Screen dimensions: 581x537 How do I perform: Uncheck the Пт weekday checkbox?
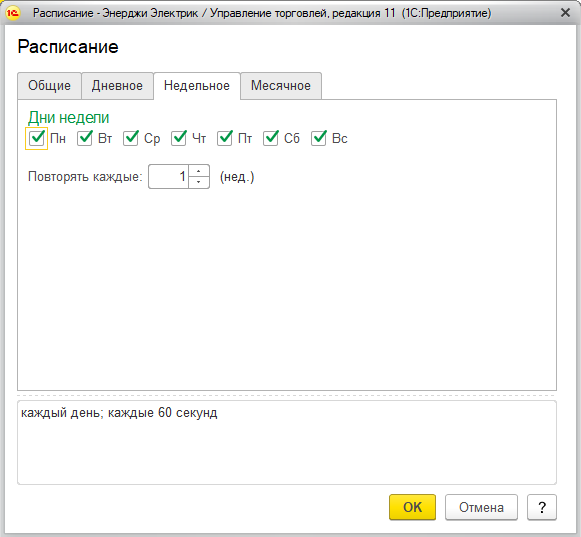point(225,138)
